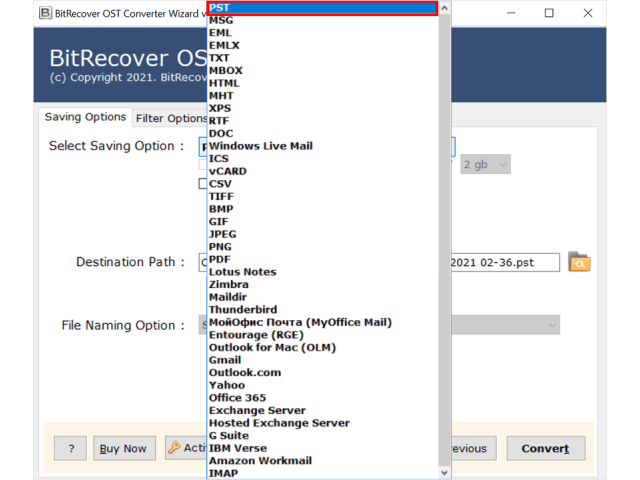Choose MSG format in the dropdown list
This screenshot has height=480, width=640.
click(x=322, y=20)
